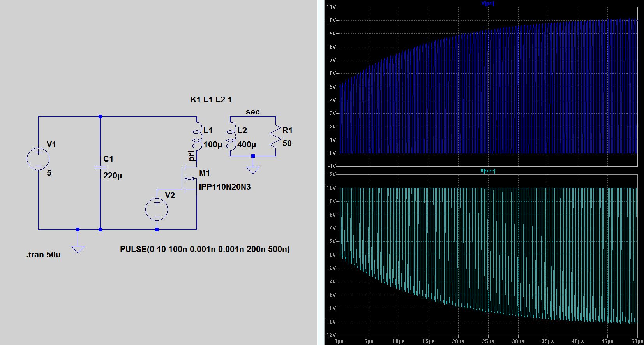Select the 'sec' net label

(252, 112)
